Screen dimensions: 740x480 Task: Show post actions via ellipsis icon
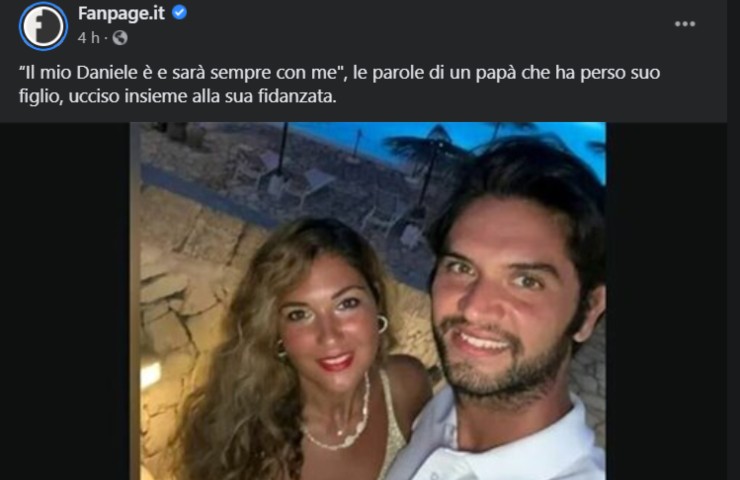tap(685, 24)
